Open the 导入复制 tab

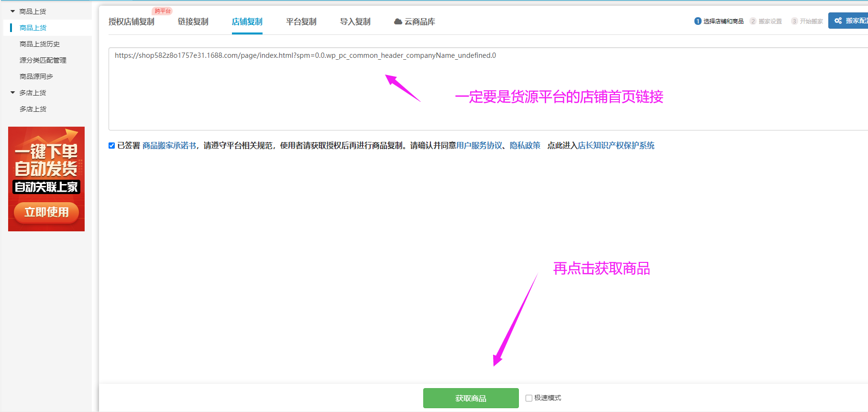click(x=355, y=22)
